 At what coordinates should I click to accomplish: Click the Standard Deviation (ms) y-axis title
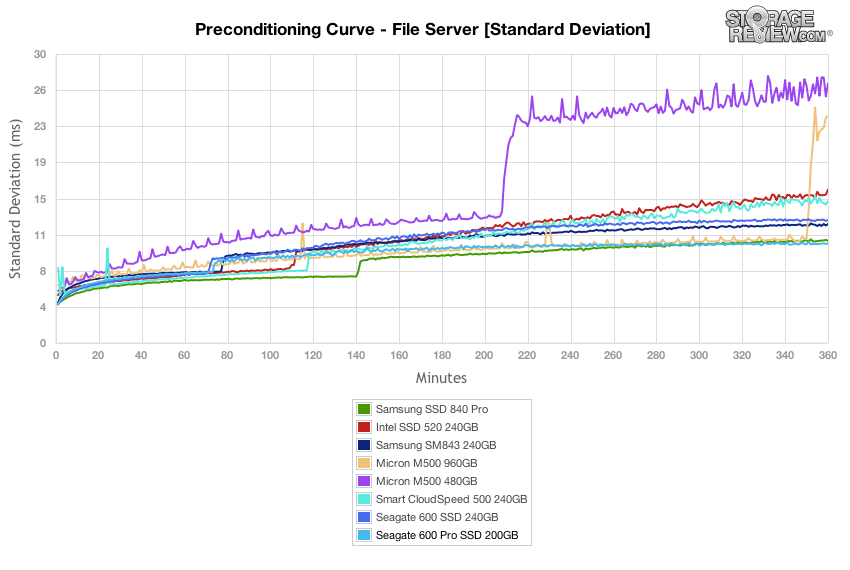[15, 199]
